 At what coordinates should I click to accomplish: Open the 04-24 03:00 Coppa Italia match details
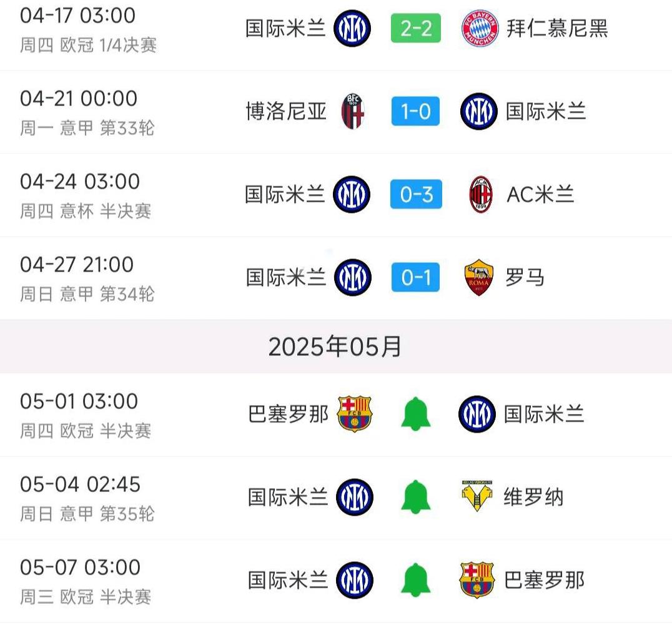coord(336,195)
